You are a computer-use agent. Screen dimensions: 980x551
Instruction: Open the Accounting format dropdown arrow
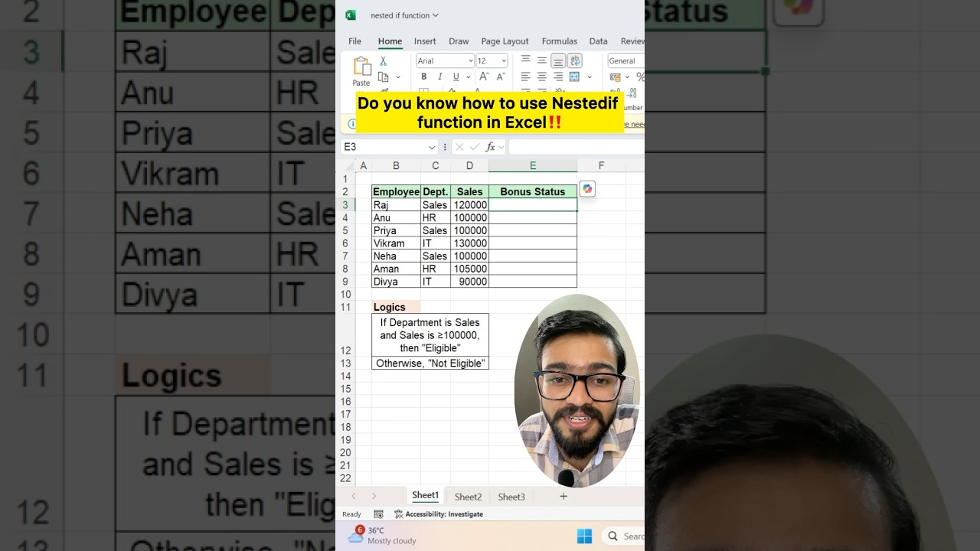point(627,77)
